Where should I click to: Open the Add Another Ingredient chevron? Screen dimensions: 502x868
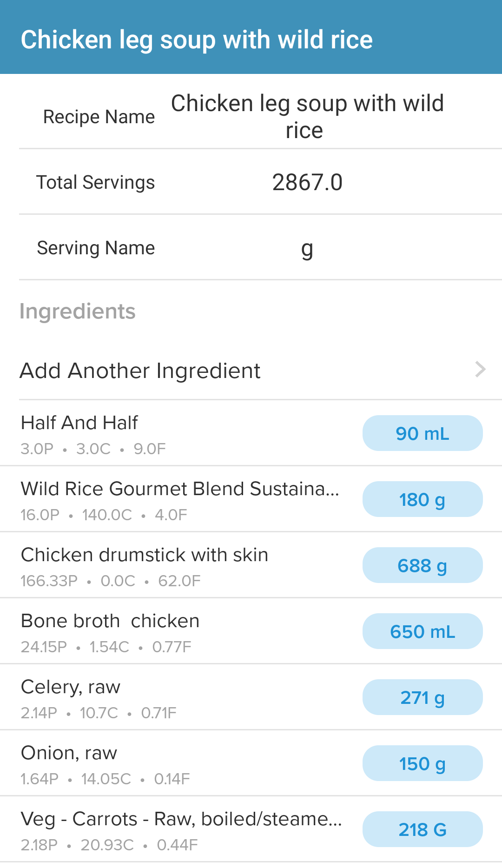coord(480,370)
